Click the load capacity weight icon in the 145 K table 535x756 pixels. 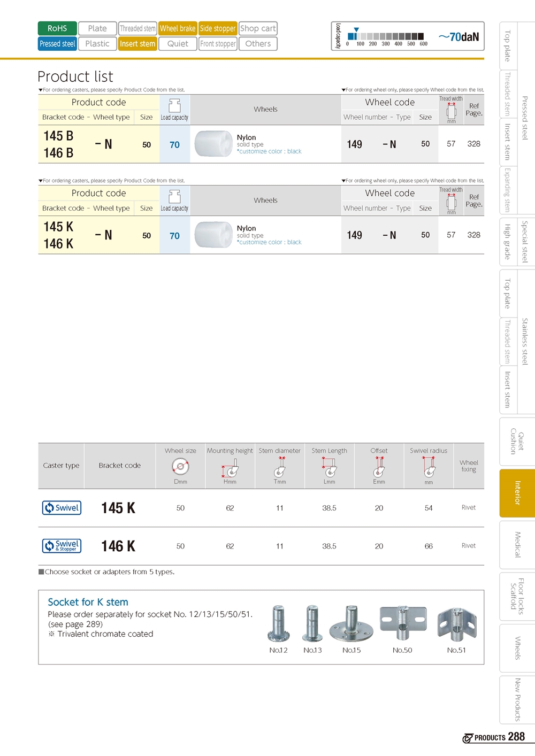click(x=174, y=196)
